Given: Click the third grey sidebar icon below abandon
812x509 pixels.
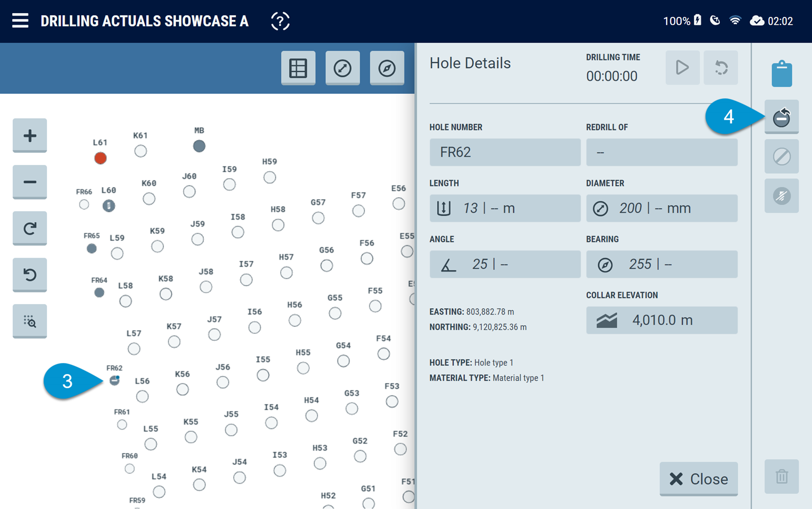Looking at the screenshot, I should (782, 196).
